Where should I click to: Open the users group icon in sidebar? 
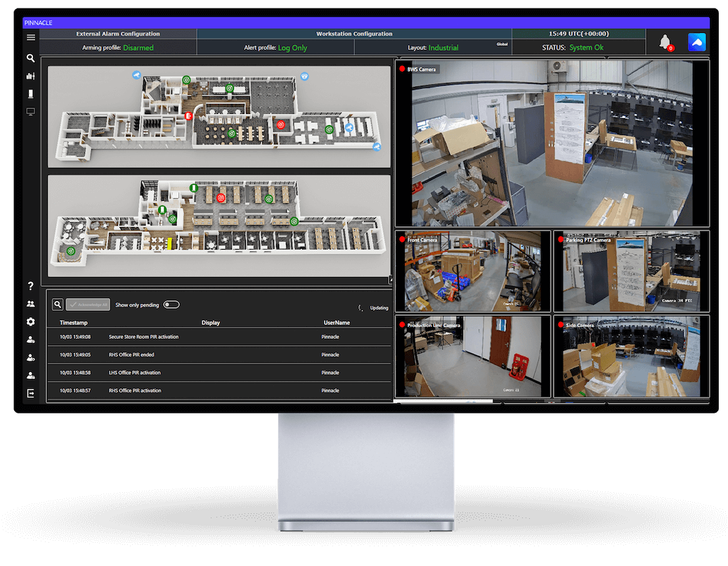pyautogui.click(x=30, y=304)
